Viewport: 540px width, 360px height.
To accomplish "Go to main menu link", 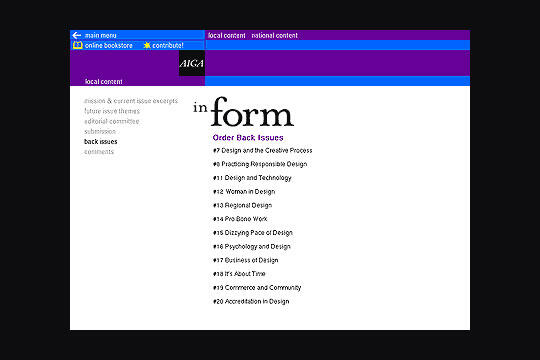I will coord(101,35).
